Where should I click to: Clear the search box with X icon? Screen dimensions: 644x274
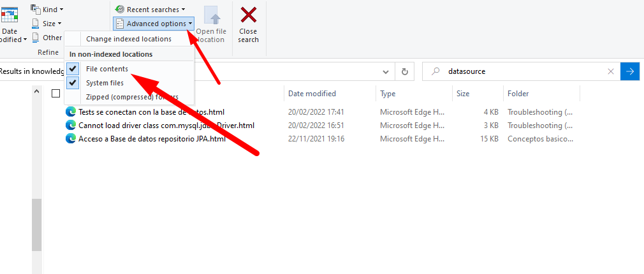click(610, 71)
